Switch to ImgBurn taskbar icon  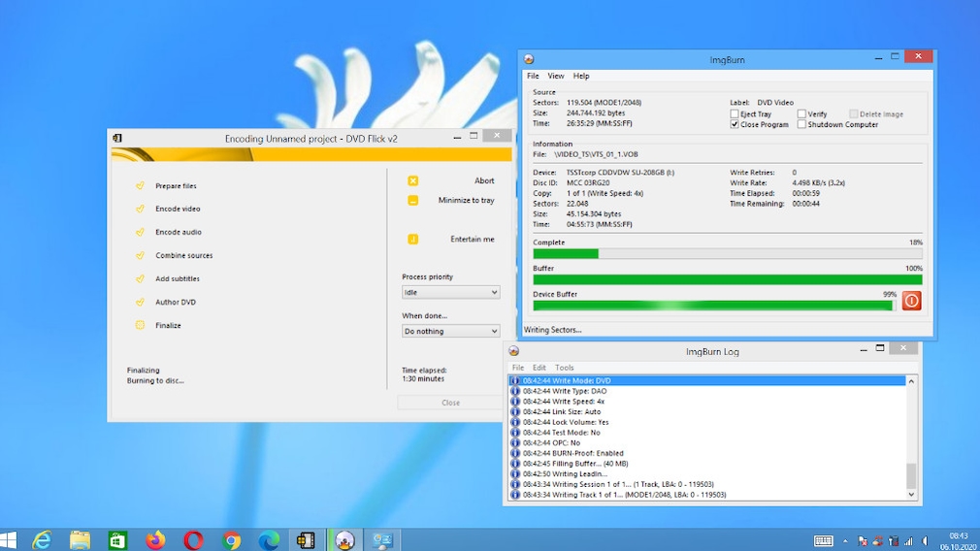coord(344,540)
